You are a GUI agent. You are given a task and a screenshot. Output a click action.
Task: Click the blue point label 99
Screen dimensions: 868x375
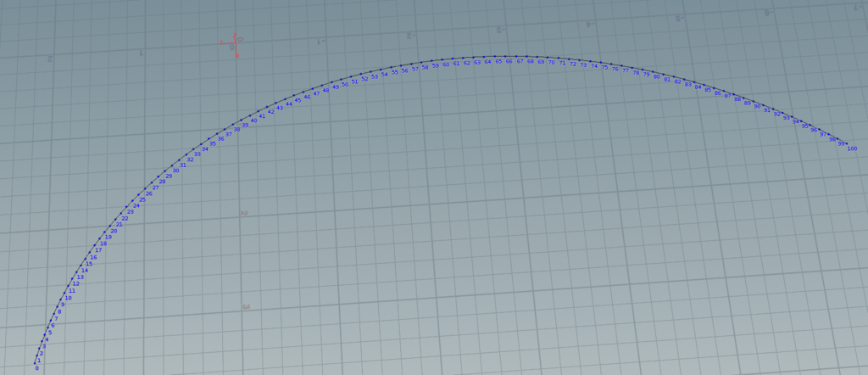click(842, 144)
